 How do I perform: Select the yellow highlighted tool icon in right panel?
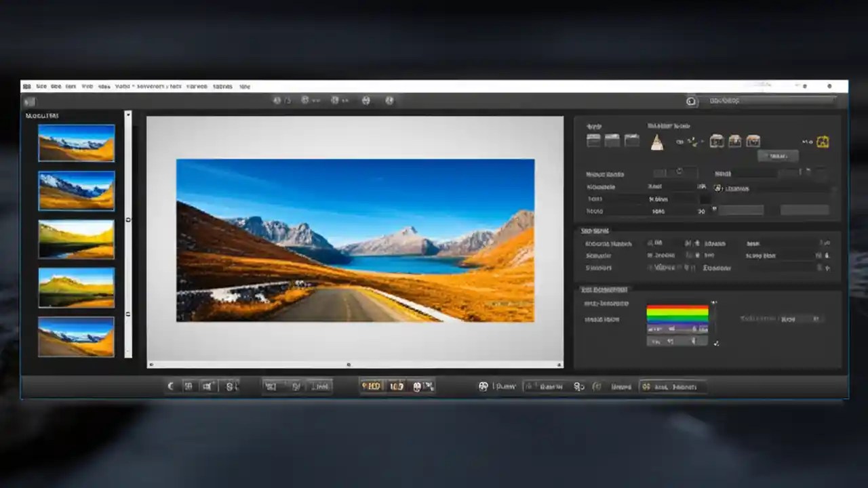coord(823,142)
